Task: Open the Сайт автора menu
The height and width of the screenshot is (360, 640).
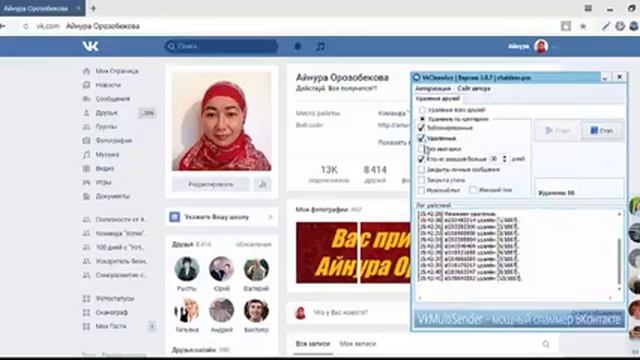Action: pyautogui.click(x=474, y=89)
